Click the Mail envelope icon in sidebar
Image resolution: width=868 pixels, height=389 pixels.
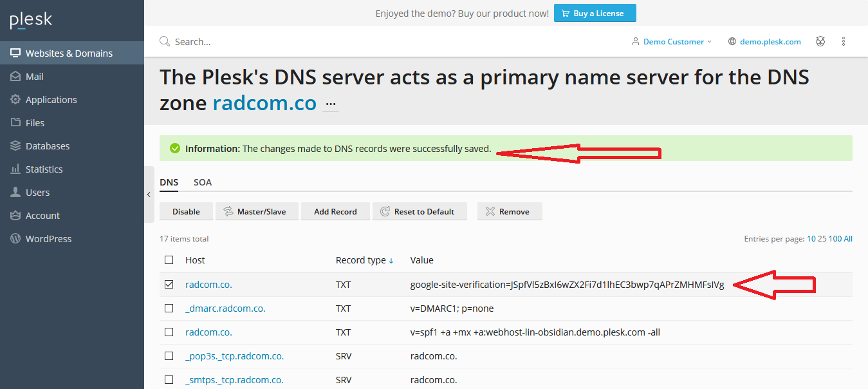[15, 77]
